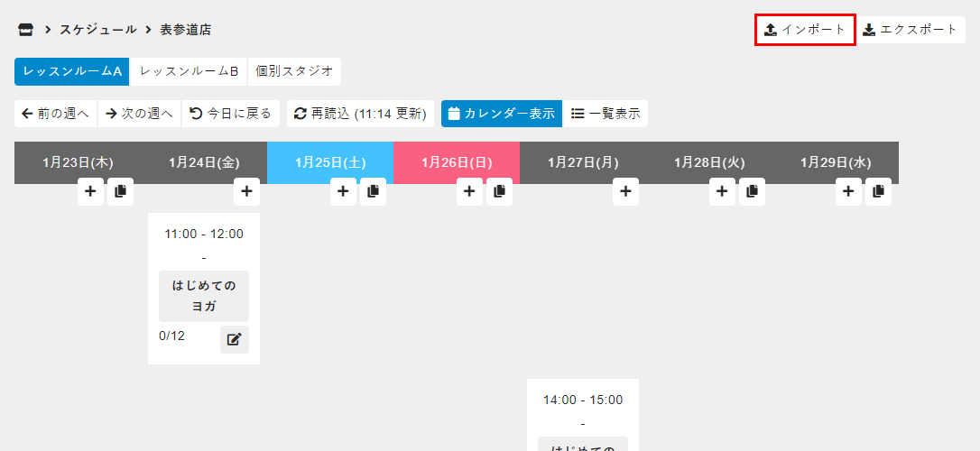Go to previous week with 前の週へ
The width and height of the screenshot is (980, 451).
[56, 114]
